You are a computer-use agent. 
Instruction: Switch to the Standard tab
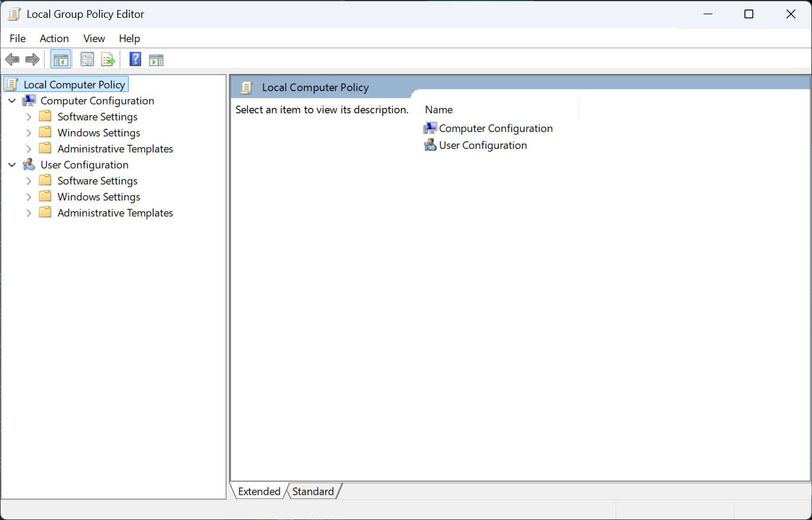313,492
